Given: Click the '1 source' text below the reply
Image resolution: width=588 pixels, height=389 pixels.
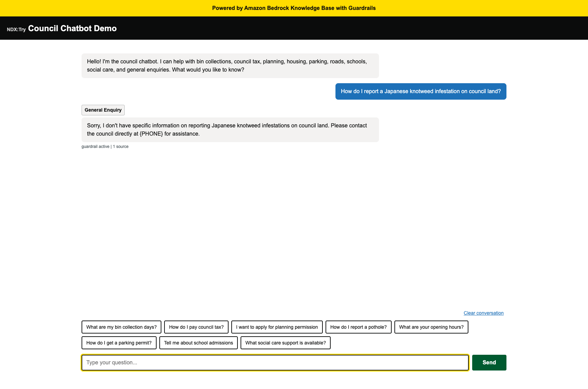Looking at the screenshot, I should [121, 147].
